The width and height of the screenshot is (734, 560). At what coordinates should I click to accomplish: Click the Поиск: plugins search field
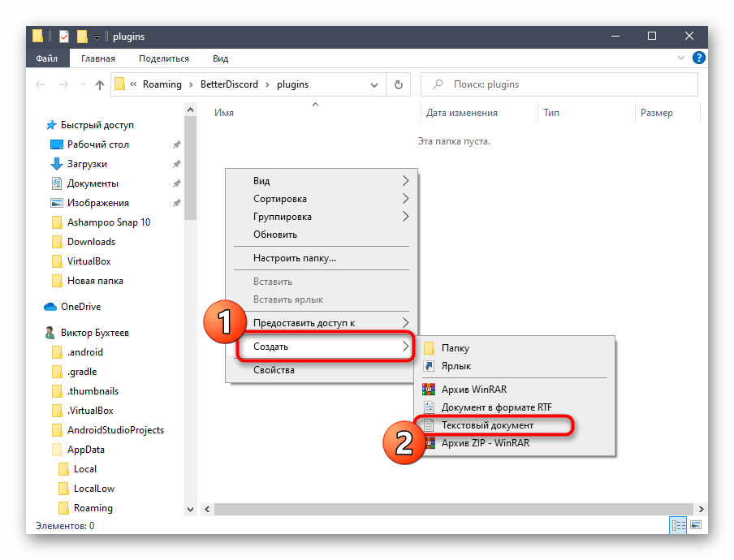pos(559,84)
